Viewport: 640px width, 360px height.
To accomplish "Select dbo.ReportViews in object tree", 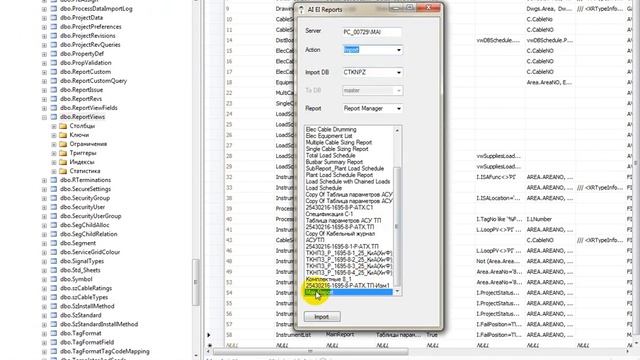I will click(x=82, y=117).
